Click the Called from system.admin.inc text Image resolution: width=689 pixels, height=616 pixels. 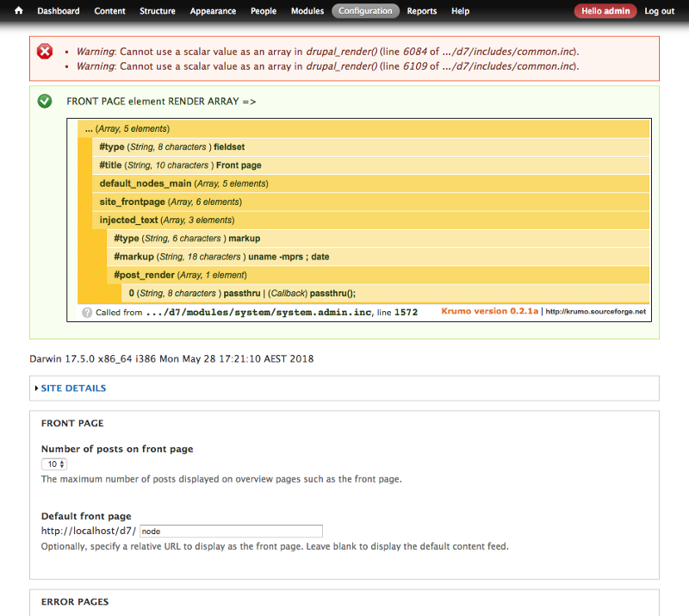(x=257, y=312)
